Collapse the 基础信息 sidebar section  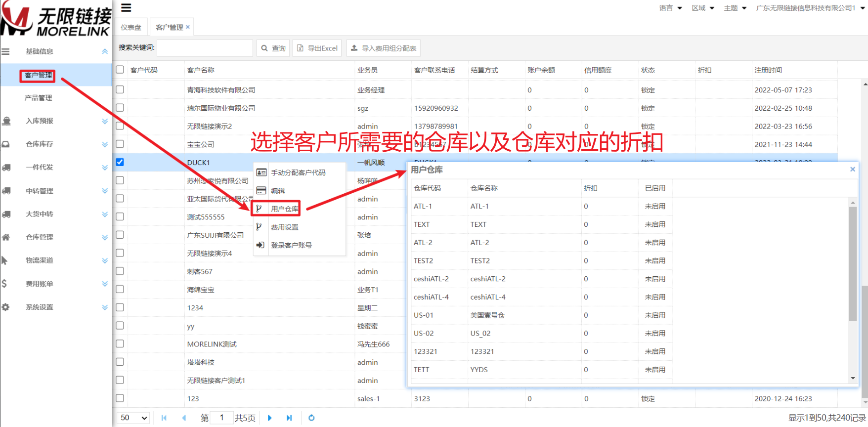[x=105, y=51]
